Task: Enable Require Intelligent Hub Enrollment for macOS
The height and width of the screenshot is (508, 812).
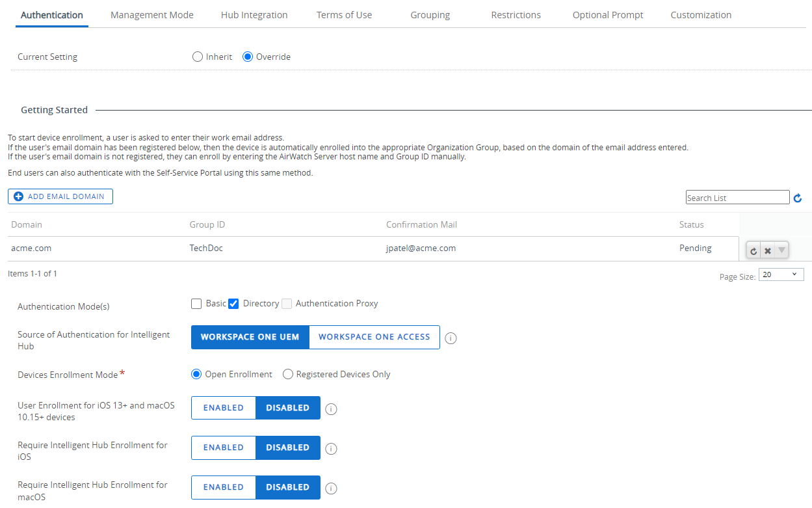Action: click(224, 487)
